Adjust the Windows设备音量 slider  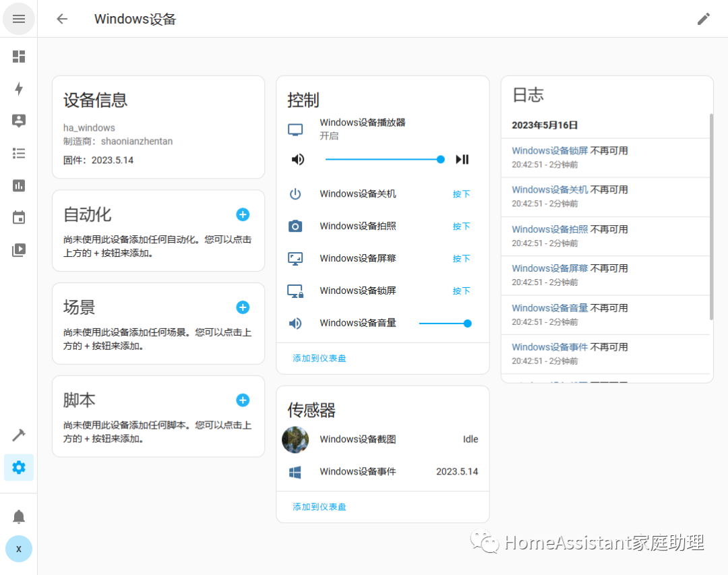pos(446,324)
